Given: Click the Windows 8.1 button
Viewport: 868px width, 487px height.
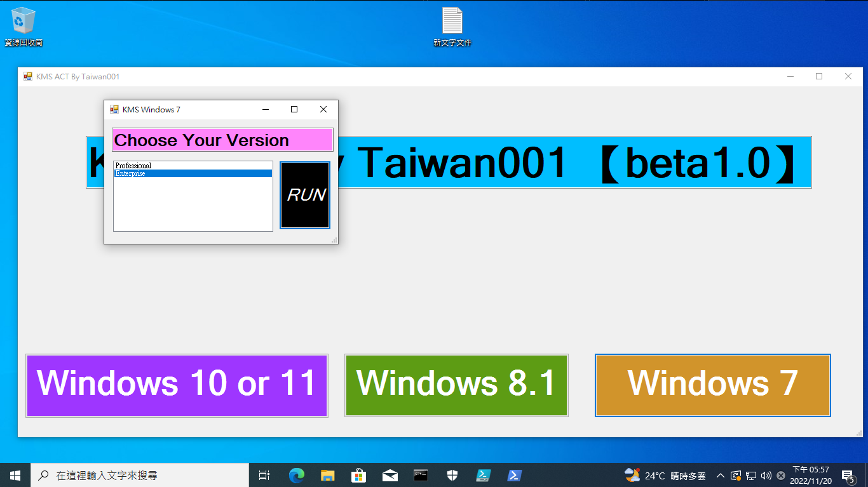Looking at the screenshot, I should (x=456, y=385).
